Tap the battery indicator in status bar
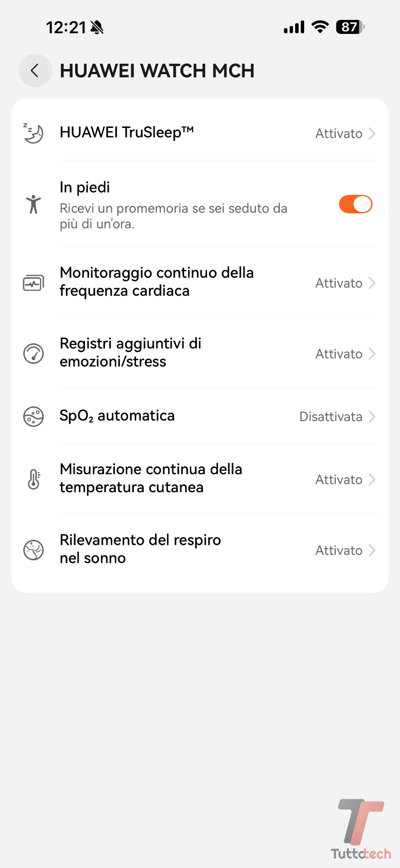The width and height of the screenshot is (400, 868). [350, 27]
